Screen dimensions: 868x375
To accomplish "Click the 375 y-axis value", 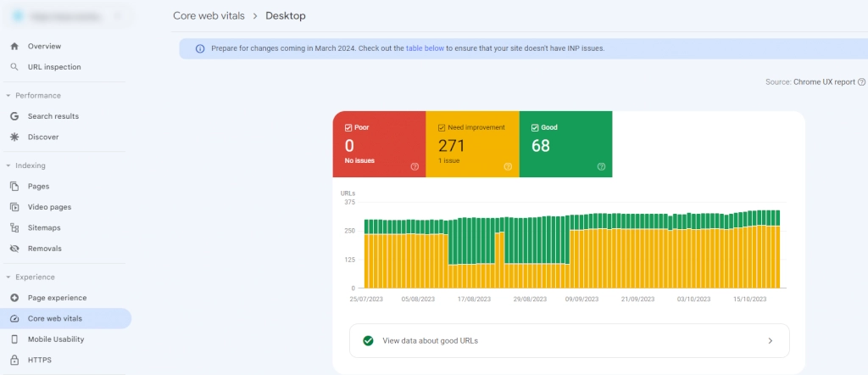I will [x=349, y=202].
